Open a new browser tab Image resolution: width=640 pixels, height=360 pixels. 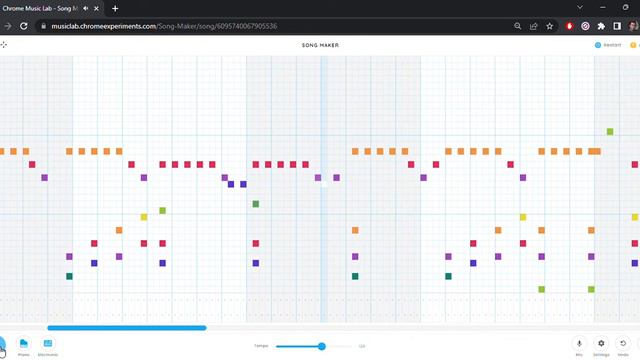(115, 8)
